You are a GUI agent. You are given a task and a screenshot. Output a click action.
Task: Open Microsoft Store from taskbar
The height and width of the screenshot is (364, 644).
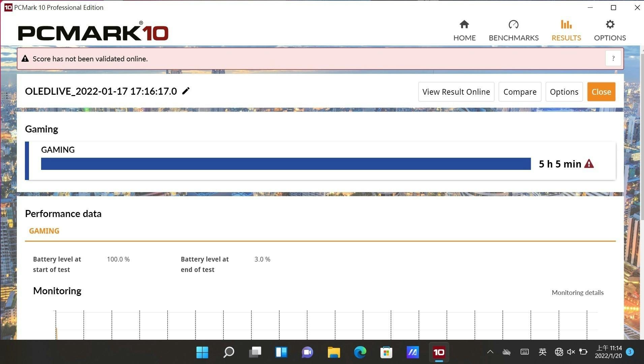point(386,352)
